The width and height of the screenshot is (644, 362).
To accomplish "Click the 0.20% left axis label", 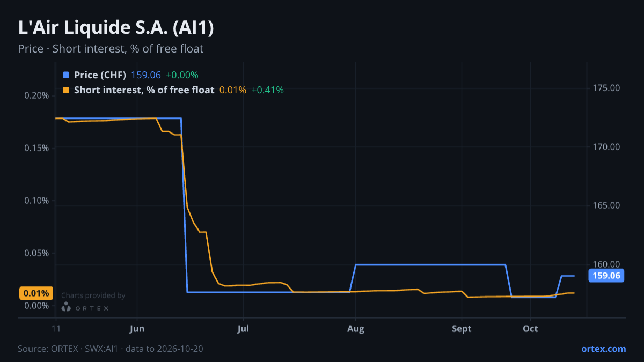I will click(x=37, y=95).
